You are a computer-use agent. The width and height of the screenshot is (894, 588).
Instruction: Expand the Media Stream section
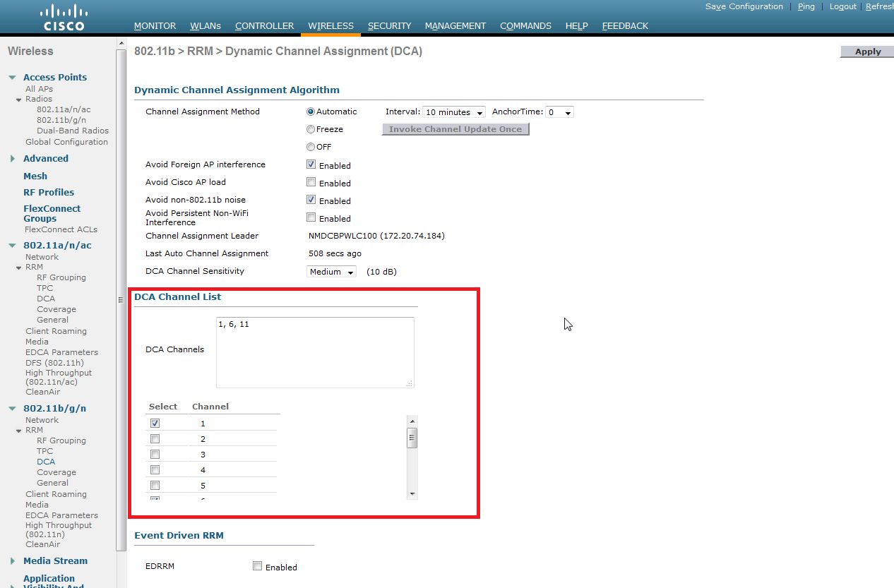[13, 561]
